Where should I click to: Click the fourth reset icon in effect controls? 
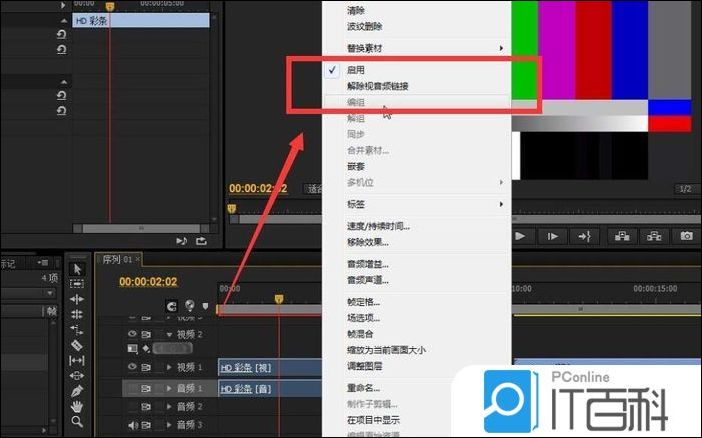click(x=61, y=111)
